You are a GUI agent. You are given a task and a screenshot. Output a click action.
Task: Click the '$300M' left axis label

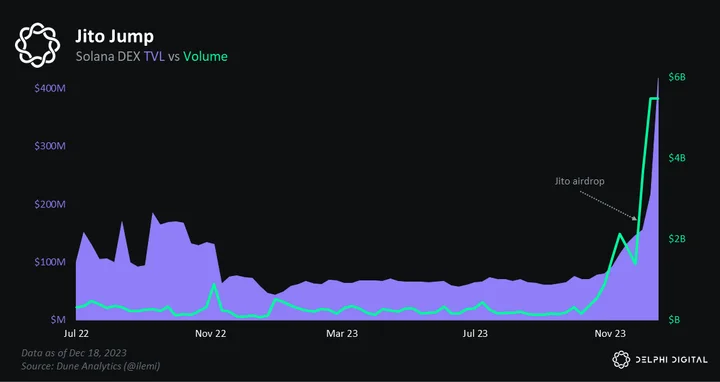tap(50, 146)
